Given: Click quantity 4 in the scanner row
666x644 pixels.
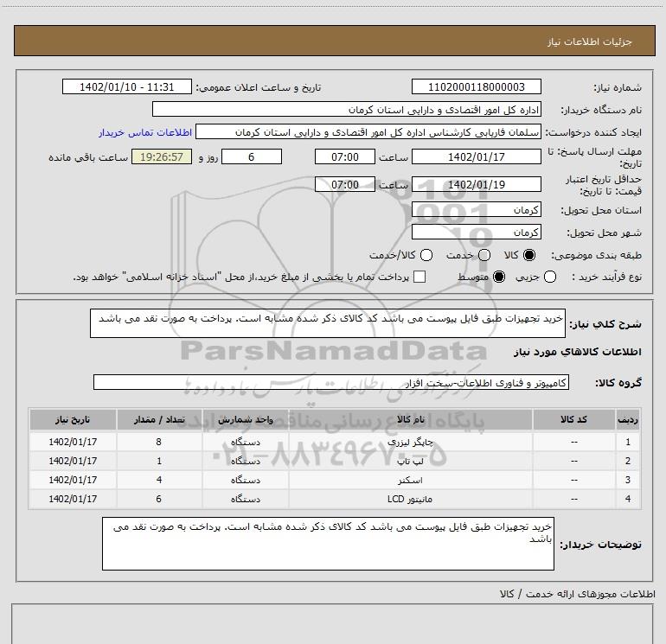Looking at the screenshot, I should coord(159,480).
